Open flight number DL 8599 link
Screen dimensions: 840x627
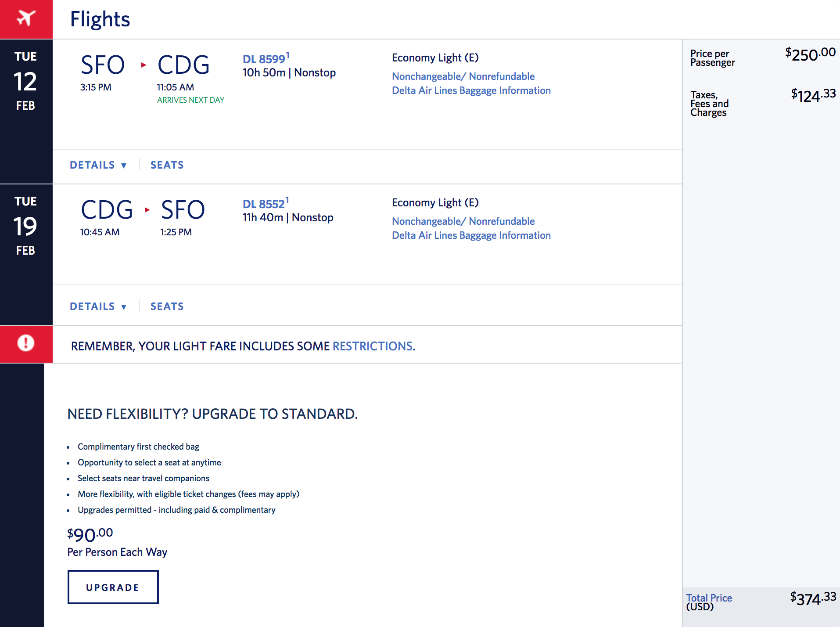point(264,59)
